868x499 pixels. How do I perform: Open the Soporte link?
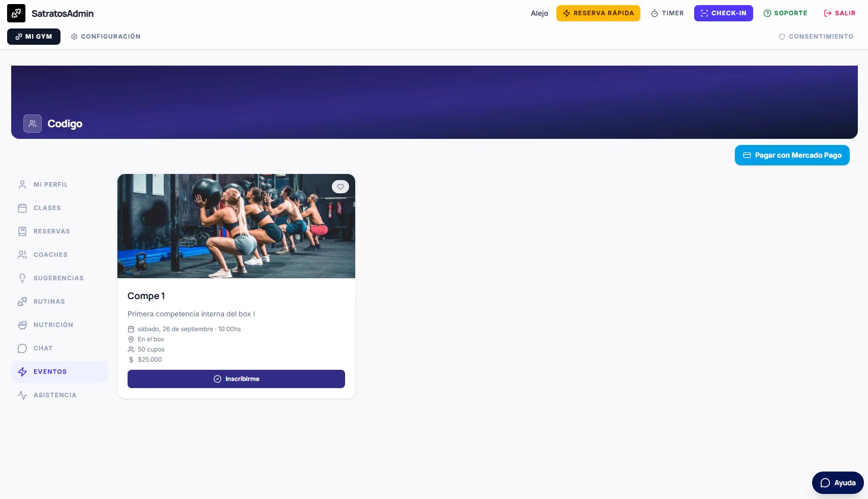(x=786, y=13)
